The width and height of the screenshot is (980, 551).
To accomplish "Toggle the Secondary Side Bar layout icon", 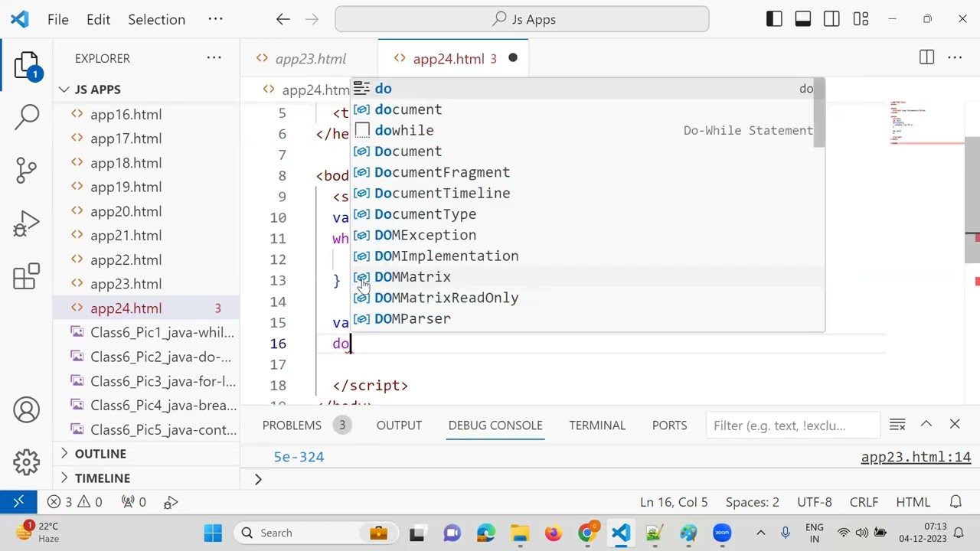I will 831,19.
